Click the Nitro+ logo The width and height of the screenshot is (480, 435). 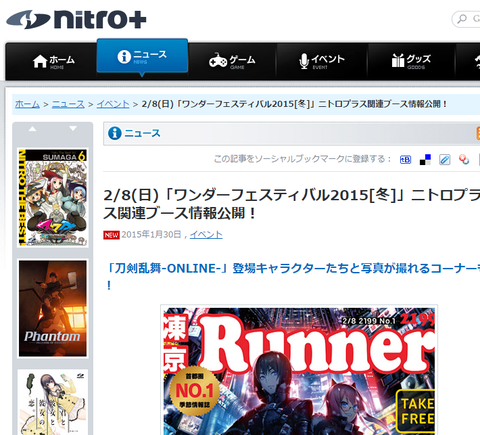pyautogui.click(x=76, y=19)
